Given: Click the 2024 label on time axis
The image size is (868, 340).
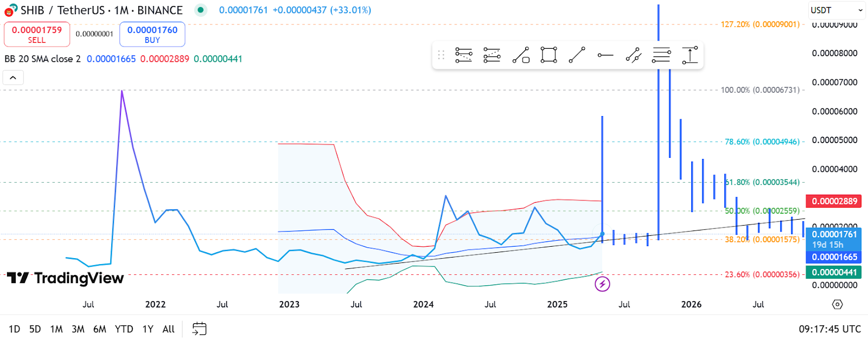Looking at the screenshot, I should [x=423, y=304].
